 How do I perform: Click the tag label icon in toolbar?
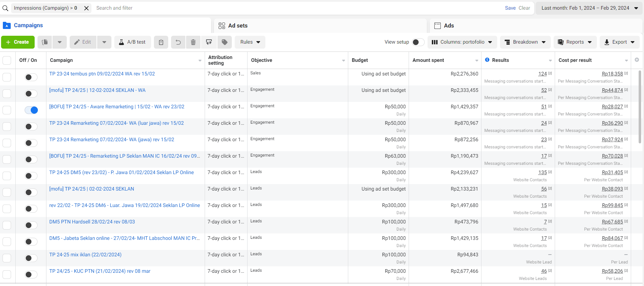pyautogui.click(x=225, y=42)
